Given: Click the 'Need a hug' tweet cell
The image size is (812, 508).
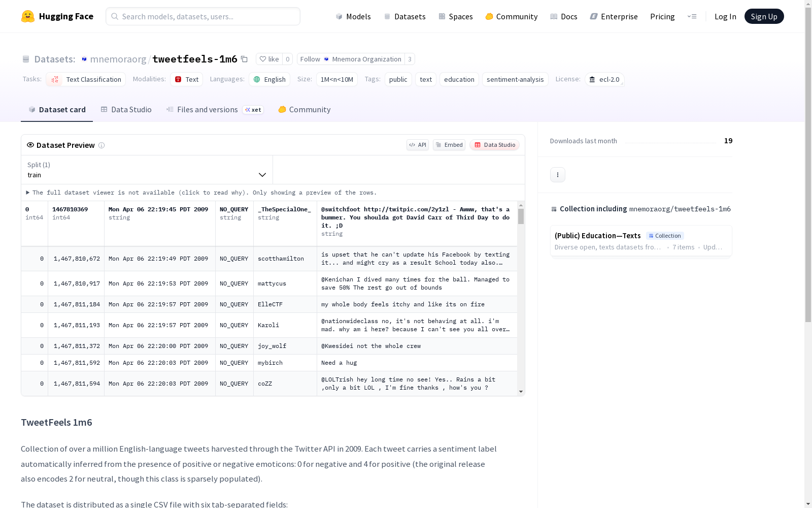Looking at the screenshot, I should click(417, 363).
